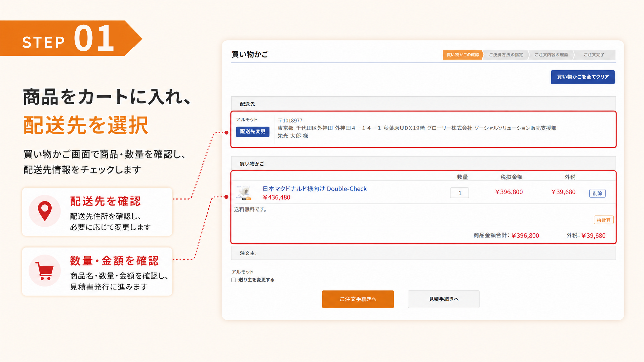Click the product thumbnail image in cart
Viewport: 644px width, 362px height.
click(x=244, y=193)
